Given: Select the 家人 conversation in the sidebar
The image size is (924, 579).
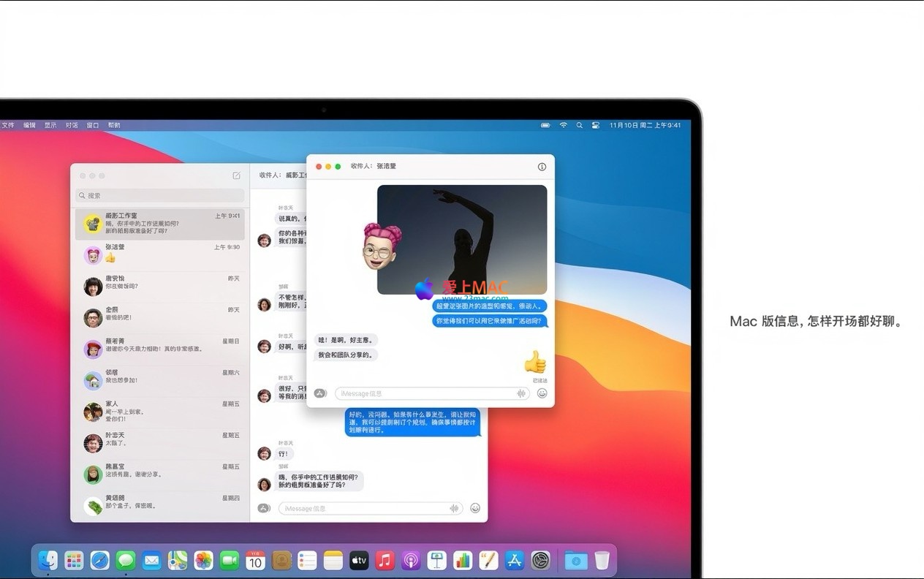Looking at the screenshot, I should point(159,412).
